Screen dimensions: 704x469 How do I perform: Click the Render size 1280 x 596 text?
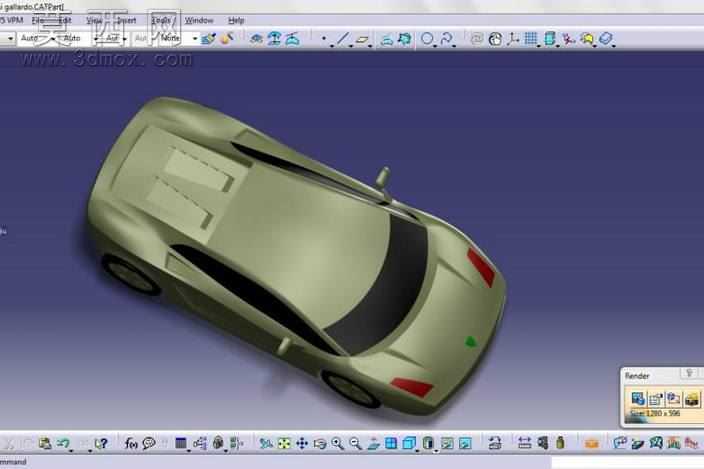coord(655,413)
